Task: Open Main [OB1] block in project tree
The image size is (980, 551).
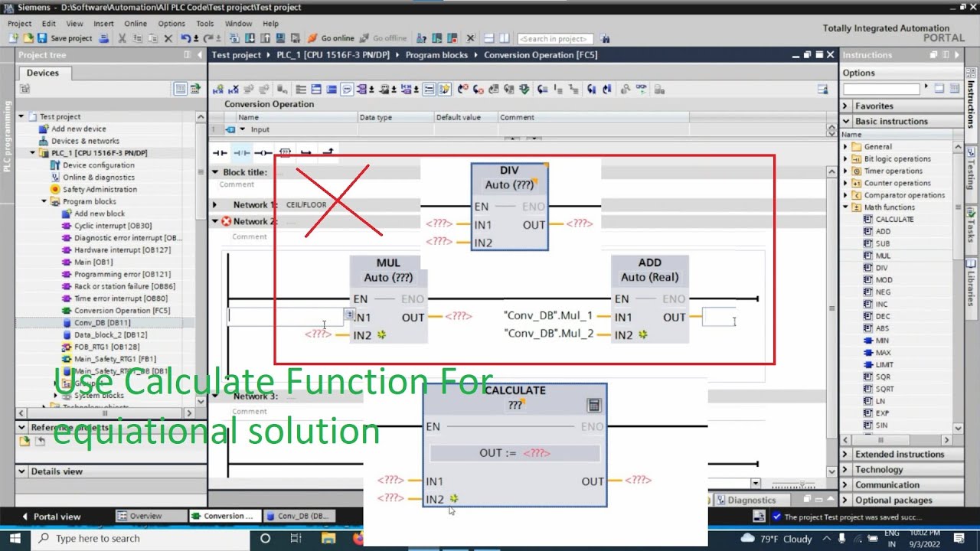Action: point(93,262)
